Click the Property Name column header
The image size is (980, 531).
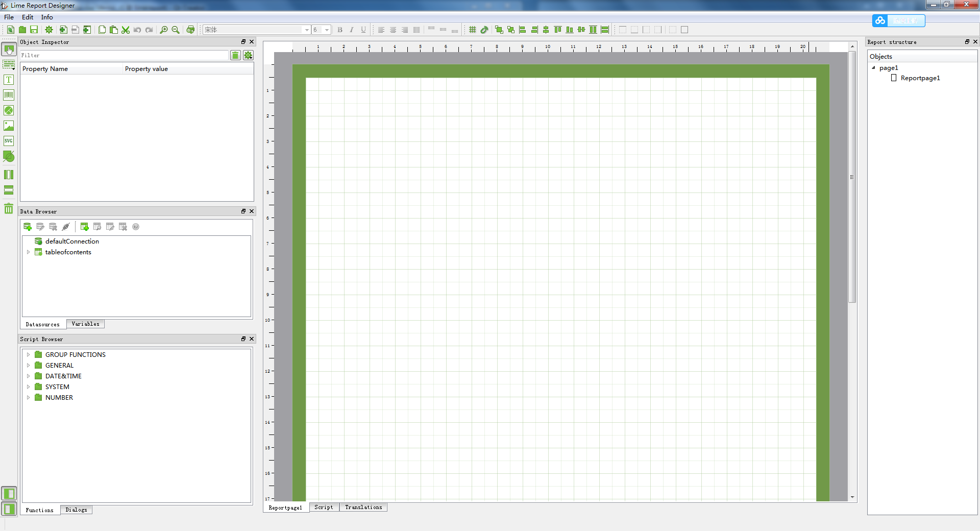[71, 69]
